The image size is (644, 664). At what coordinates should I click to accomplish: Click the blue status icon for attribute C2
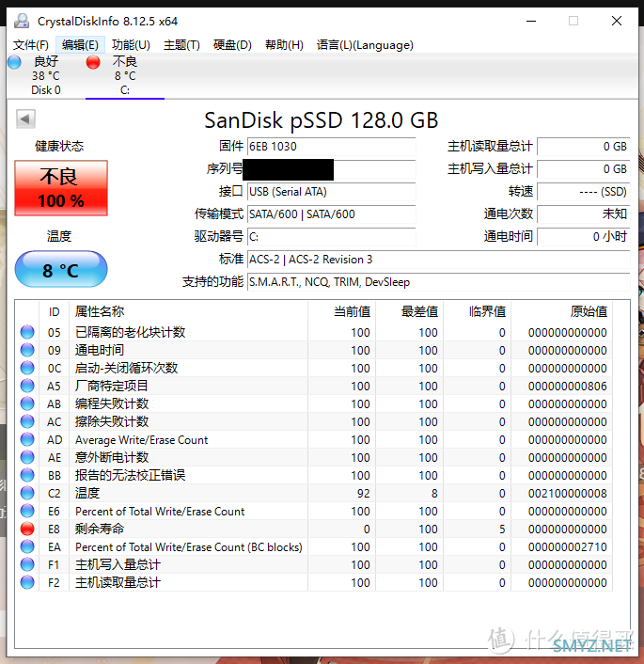[27, 493]
